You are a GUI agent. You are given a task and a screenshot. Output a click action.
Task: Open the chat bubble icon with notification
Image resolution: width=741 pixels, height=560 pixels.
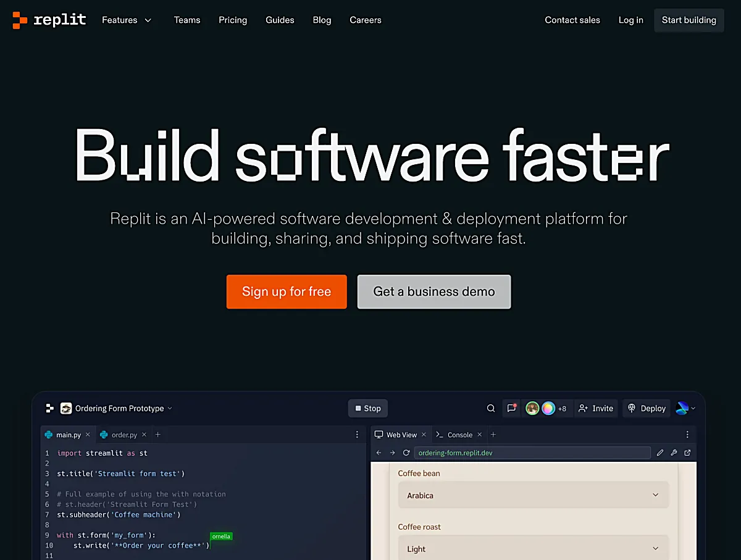tap(512, 408)
